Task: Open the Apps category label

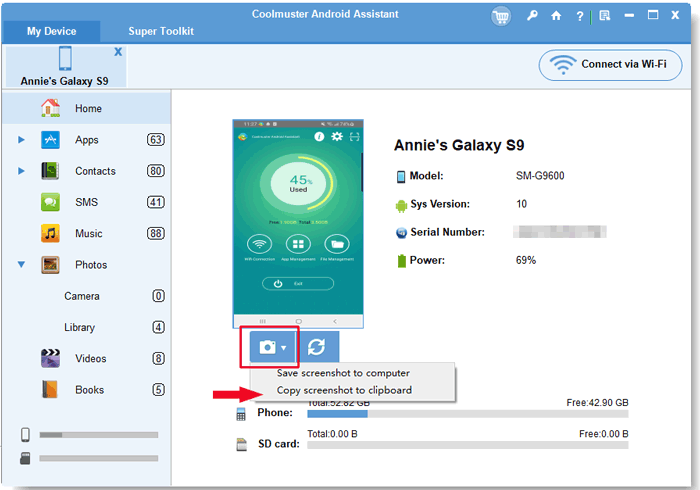Action: point(87,140)
